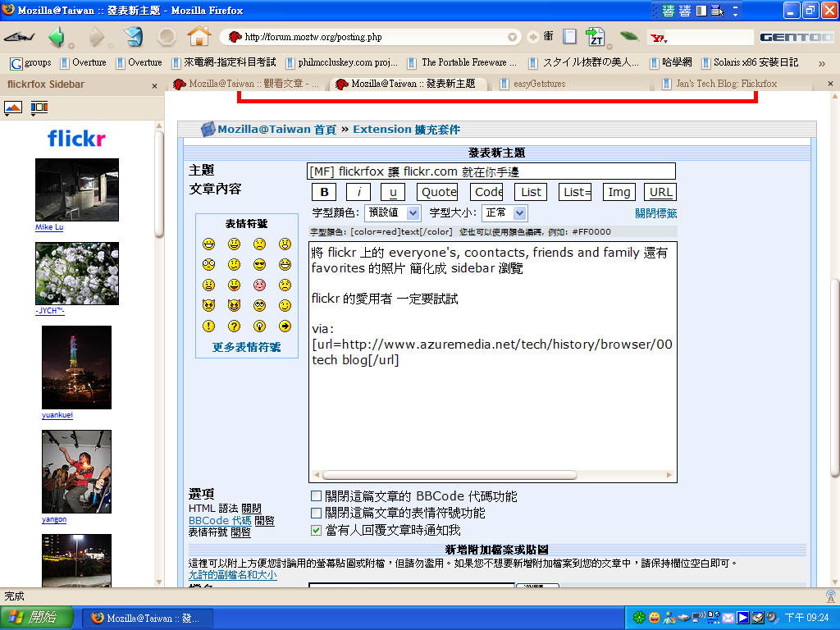Open the 字型大小 dropdown (正常)

pyautogui.click(x=504, y=212)
